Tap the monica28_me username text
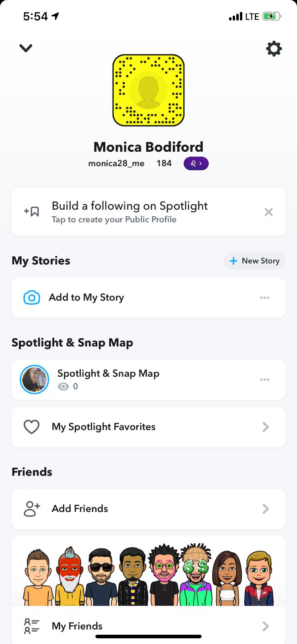 pyautogui.click(x=116, y=163)
